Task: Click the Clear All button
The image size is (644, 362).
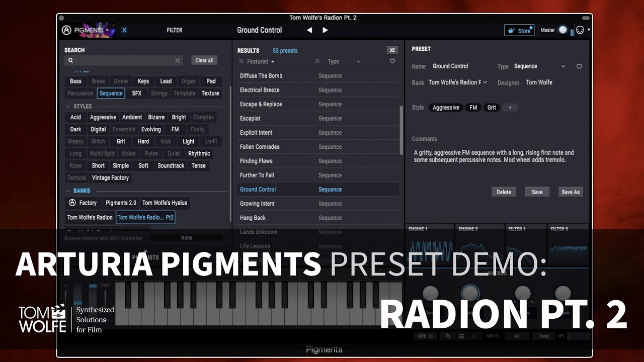Action: (x=204, y=60)
